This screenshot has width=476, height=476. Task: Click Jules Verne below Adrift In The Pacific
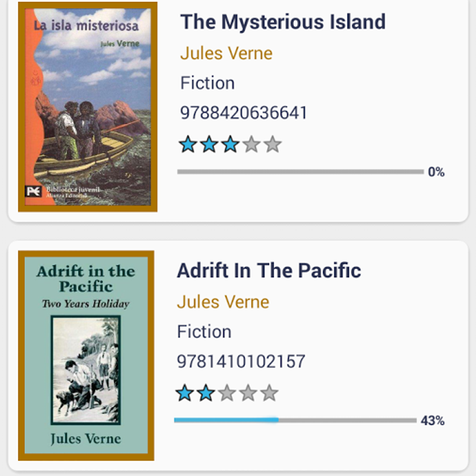tap(223, 301)
